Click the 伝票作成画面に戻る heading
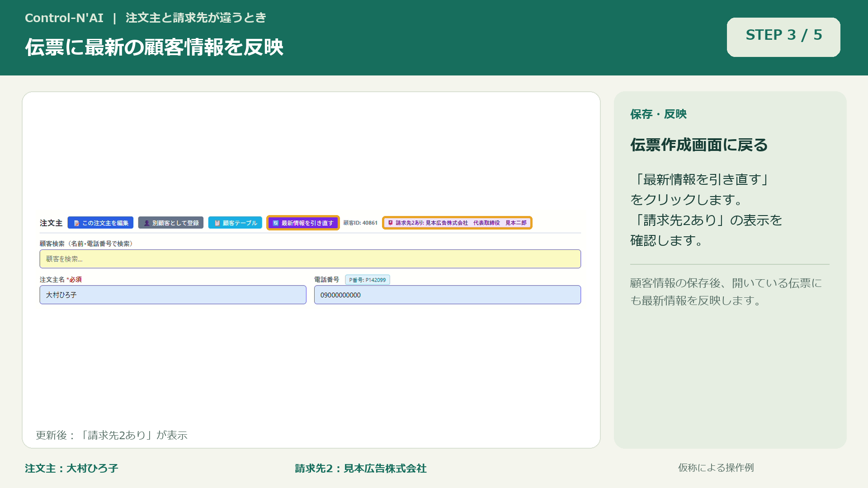The height and width of the screenshot is (488, 868). (699, 145)
